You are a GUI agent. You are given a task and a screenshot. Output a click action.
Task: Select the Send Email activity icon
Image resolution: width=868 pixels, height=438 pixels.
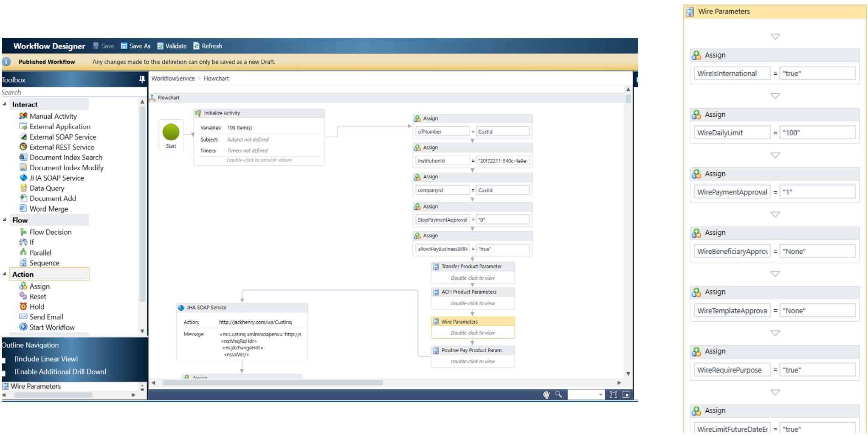tap(23, 317)
